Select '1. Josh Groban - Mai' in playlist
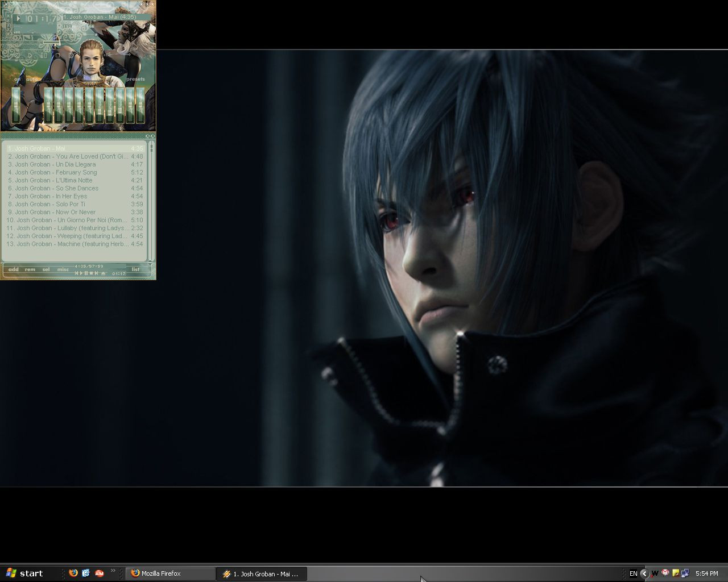The height and width of the screenshot is (582, 728). (75, 148)
